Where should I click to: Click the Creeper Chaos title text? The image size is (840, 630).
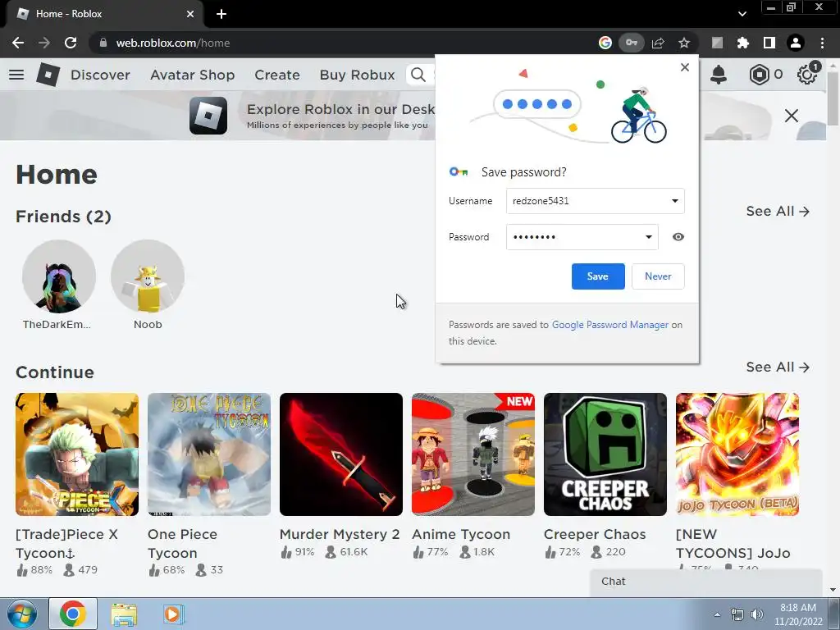pyautogui.click(x=595, y=534)
